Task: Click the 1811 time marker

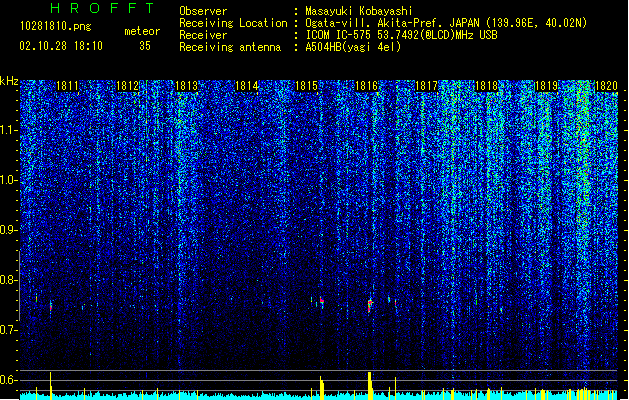Action: [67, 86]
